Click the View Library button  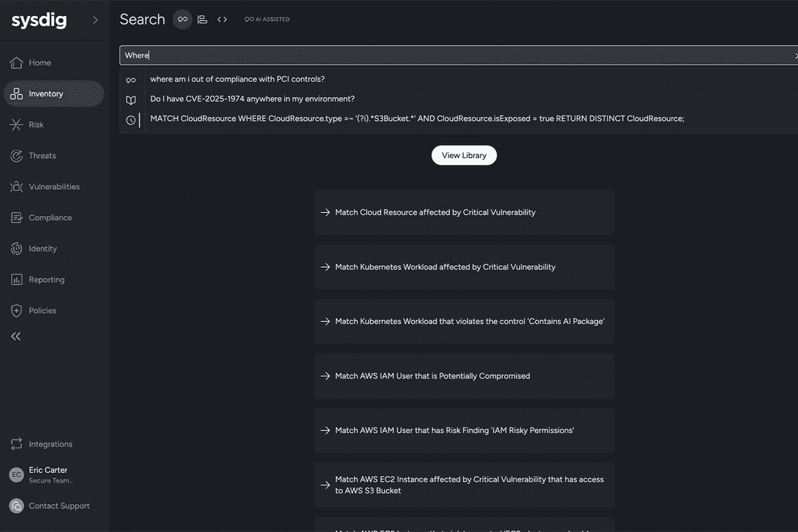464,156
